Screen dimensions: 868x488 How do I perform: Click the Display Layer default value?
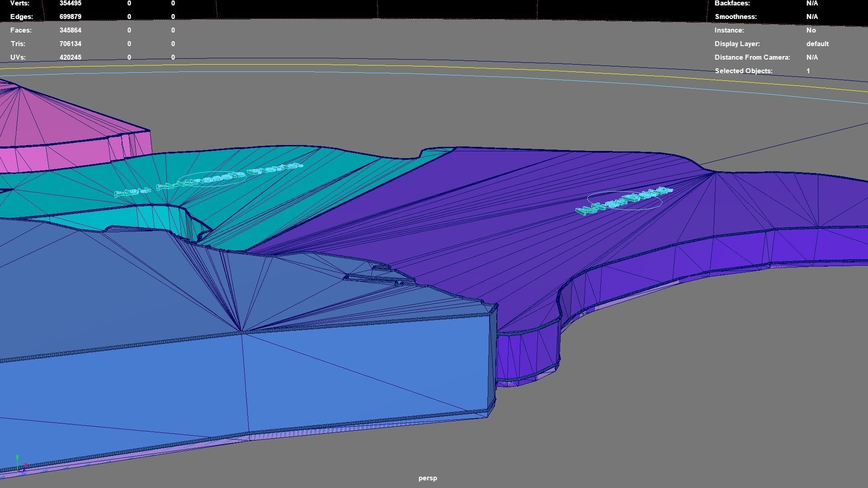click(x=817, y=44)
